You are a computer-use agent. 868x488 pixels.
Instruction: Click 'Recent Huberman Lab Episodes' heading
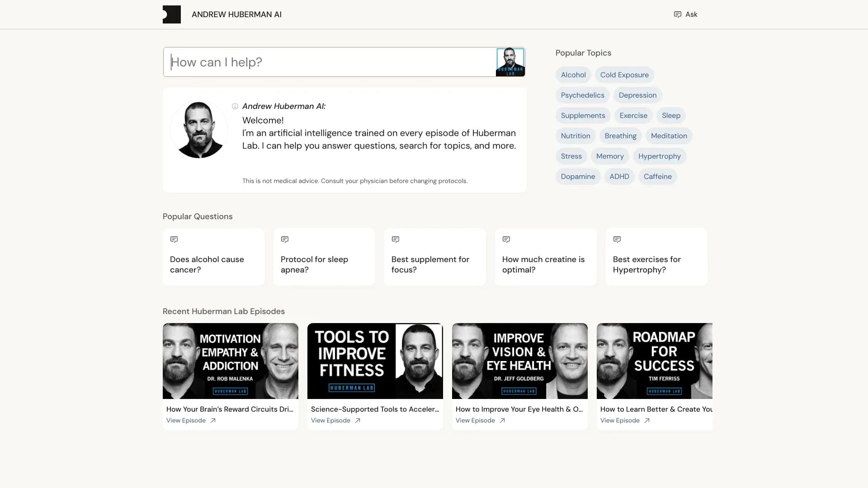click(224, 311)
